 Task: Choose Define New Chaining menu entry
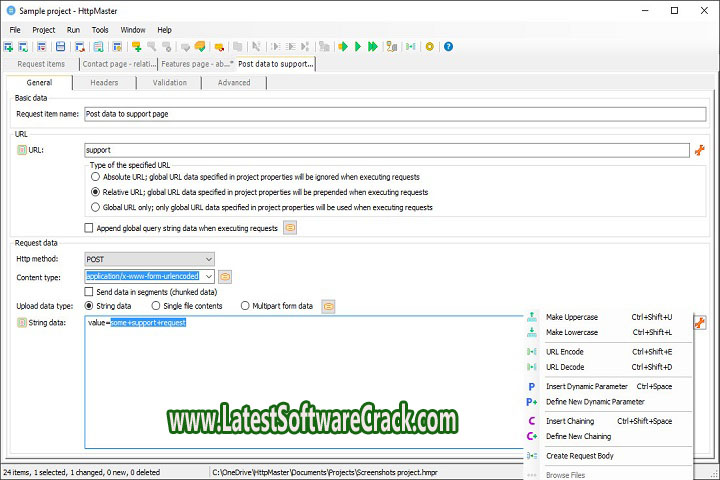tap(608, 436)
